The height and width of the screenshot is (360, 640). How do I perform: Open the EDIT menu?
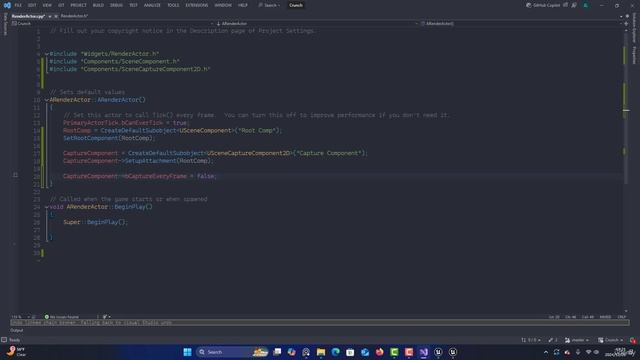click(x=32, y=5)
